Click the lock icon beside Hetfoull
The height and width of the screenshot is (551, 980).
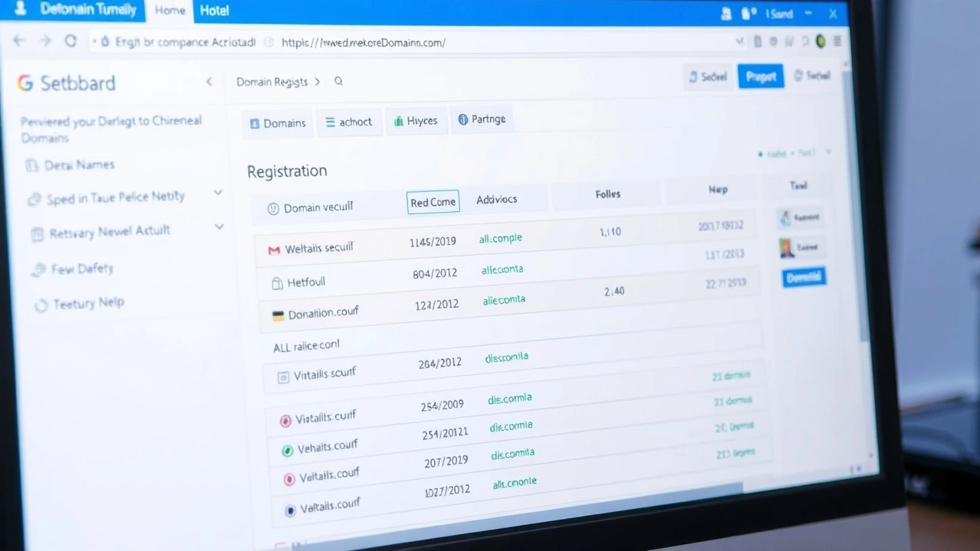tap(277, 283)
